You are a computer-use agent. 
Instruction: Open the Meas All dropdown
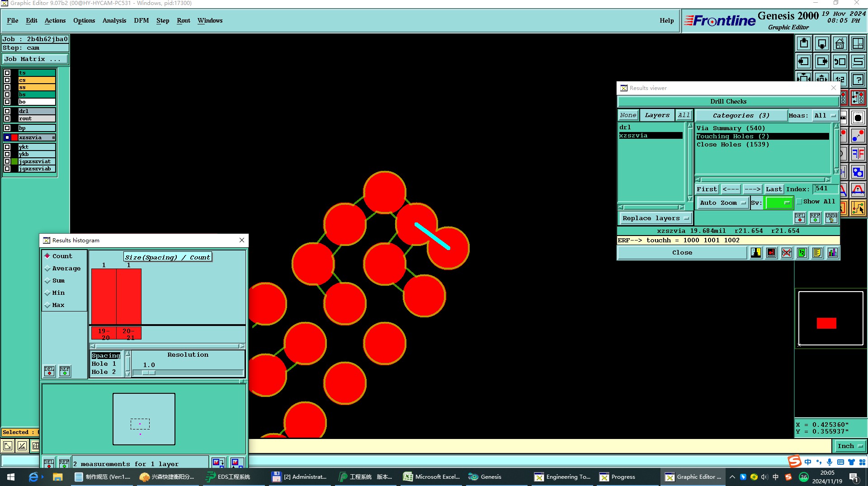tap(825, 116)
